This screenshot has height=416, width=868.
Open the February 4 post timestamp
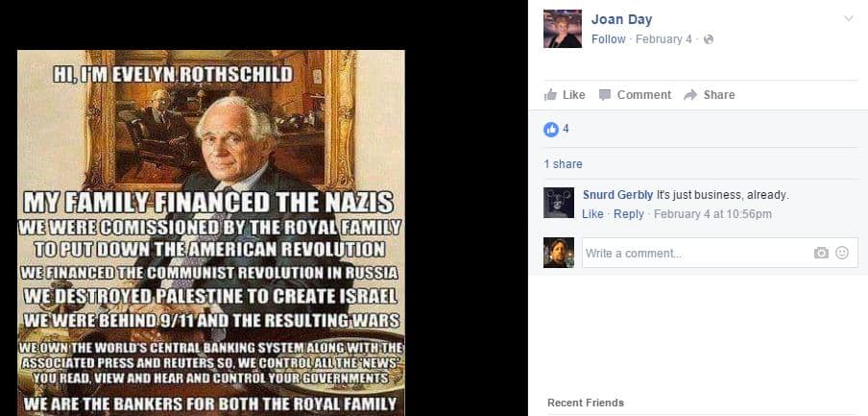[x=663, y=39]
